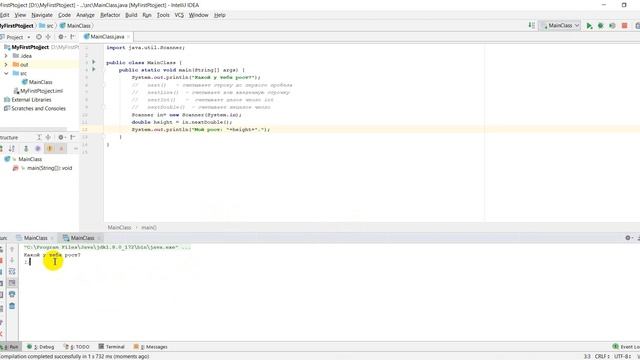Click MainClass breadcrumb in navigation bar
The width and height of the screenshot is (640, 360).
[75, 26]
